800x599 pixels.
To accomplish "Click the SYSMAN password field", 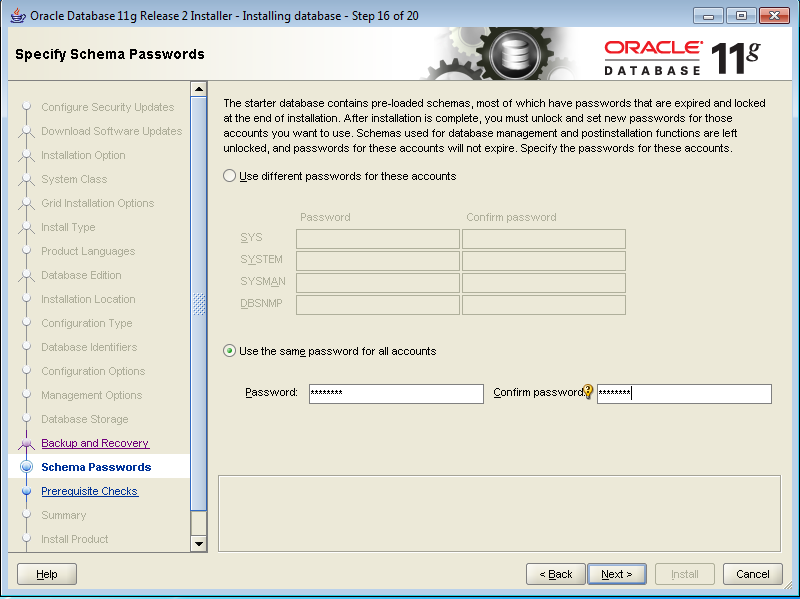I will [378, 283].
